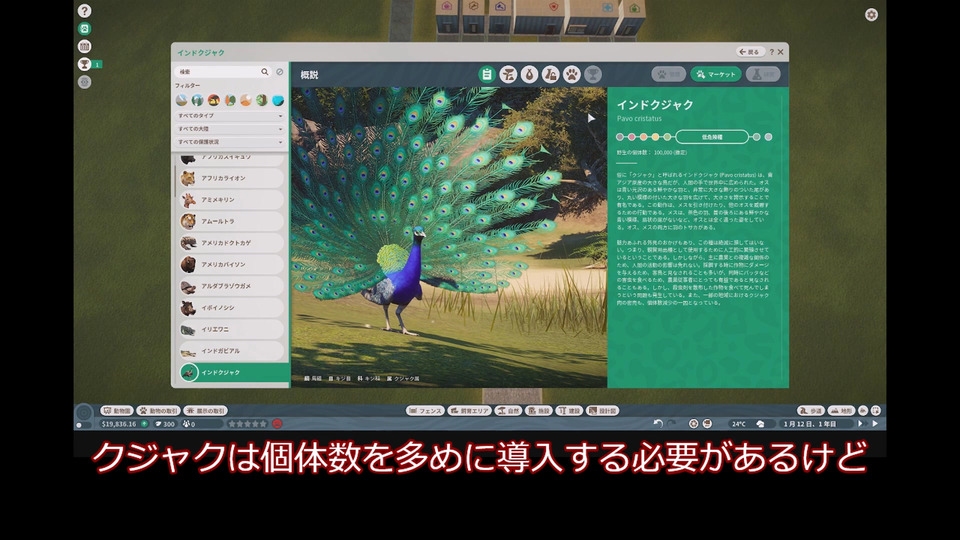Open the フェンス fence build menu
The height and width of the screenshot is (540, 960).
425,411
